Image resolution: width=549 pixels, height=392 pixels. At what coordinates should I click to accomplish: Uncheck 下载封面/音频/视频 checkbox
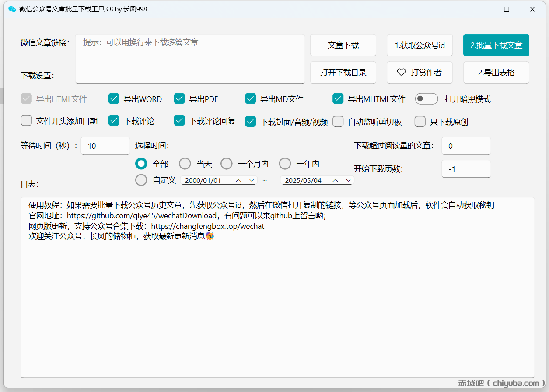pyautogui.click(x=251, y=121)
